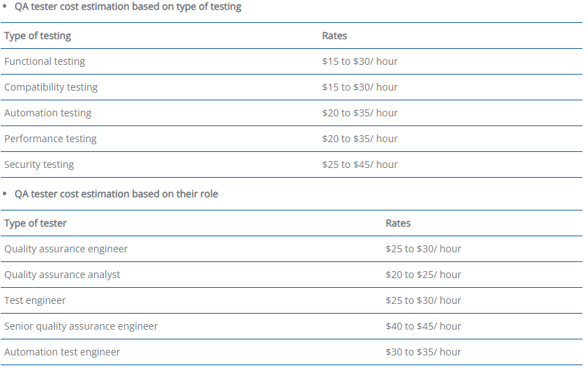Select the Functional testing row label
This screenshot has width=588, height=368.
(45, 61)
